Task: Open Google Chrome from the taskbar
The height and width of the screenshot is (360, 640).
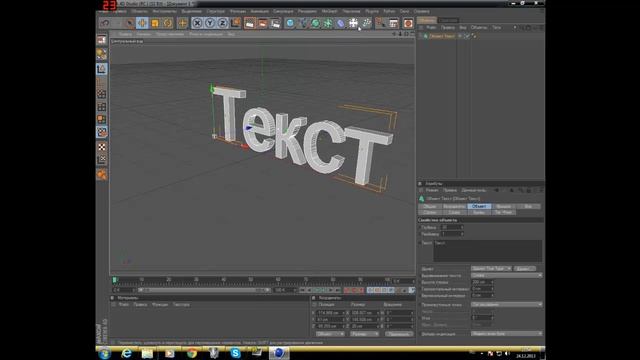Action: pyautogui.click(x=192, y=353)
